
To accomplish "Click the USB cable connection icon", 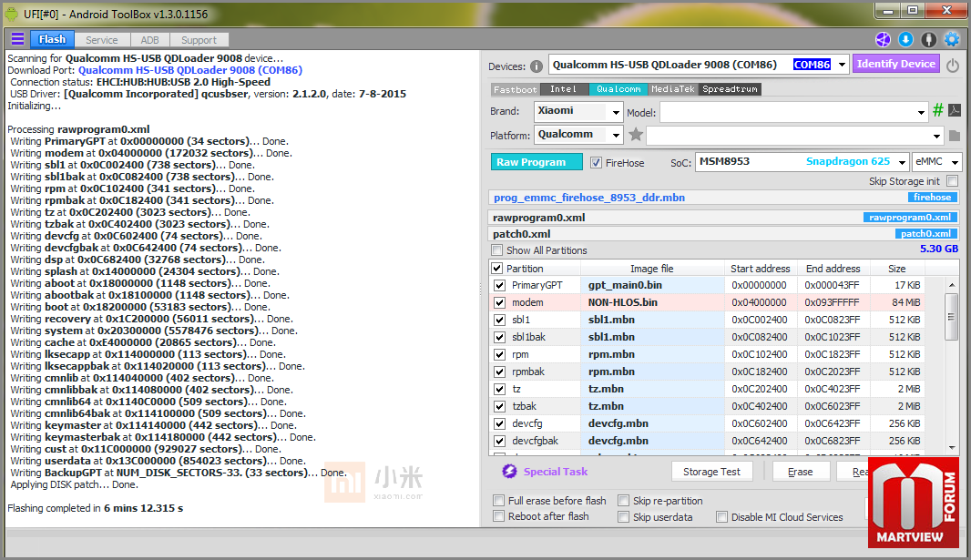I will (x=928, y=39).
